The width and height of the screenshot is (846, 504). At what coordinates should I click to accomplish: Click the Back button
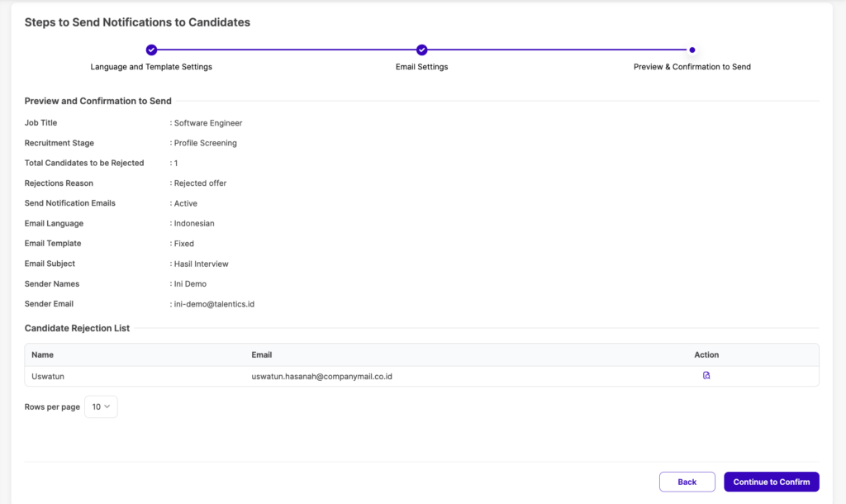pyautogui.click(x=687, y=482)
